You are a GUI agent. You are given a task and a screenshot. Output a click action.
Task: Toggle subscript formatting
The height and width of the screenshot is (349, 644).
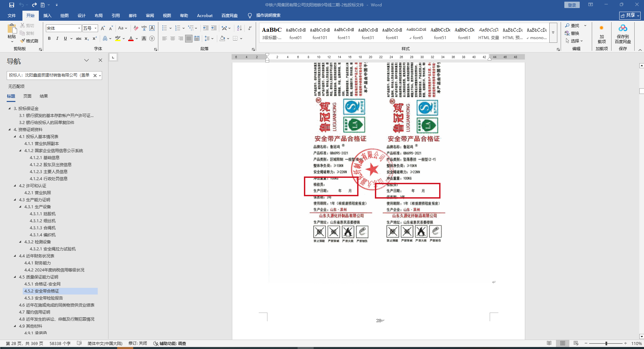pos(87,39)
